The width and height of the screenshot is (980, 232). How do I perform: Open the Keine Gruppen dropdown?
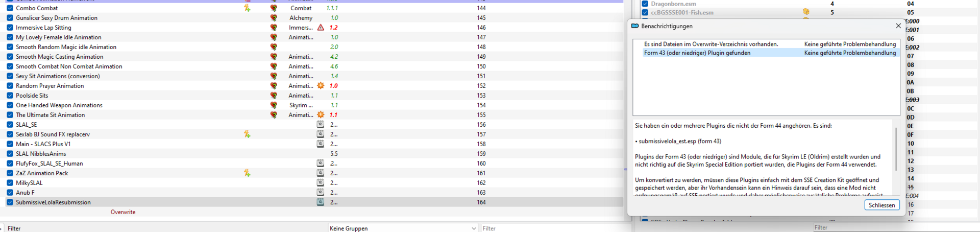point(403,228)
